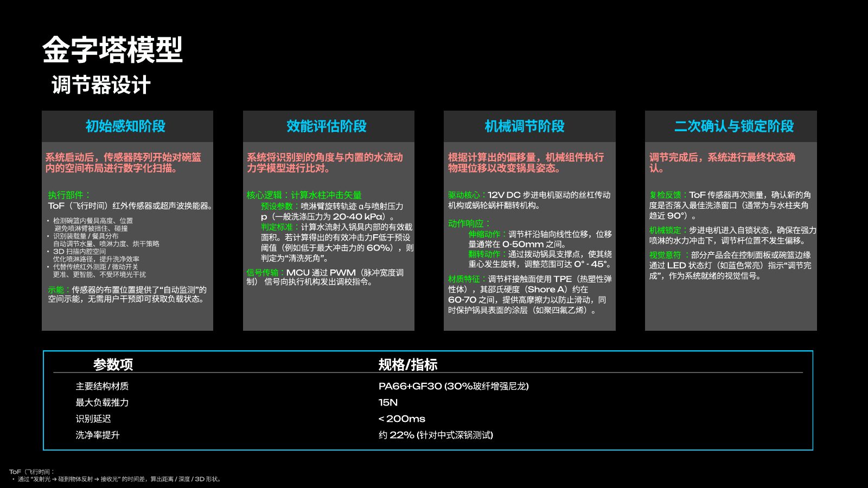Viewport: 868px width, 488px height.
Task: Click the table cell 识别延迟
Action: coord(93,419)
